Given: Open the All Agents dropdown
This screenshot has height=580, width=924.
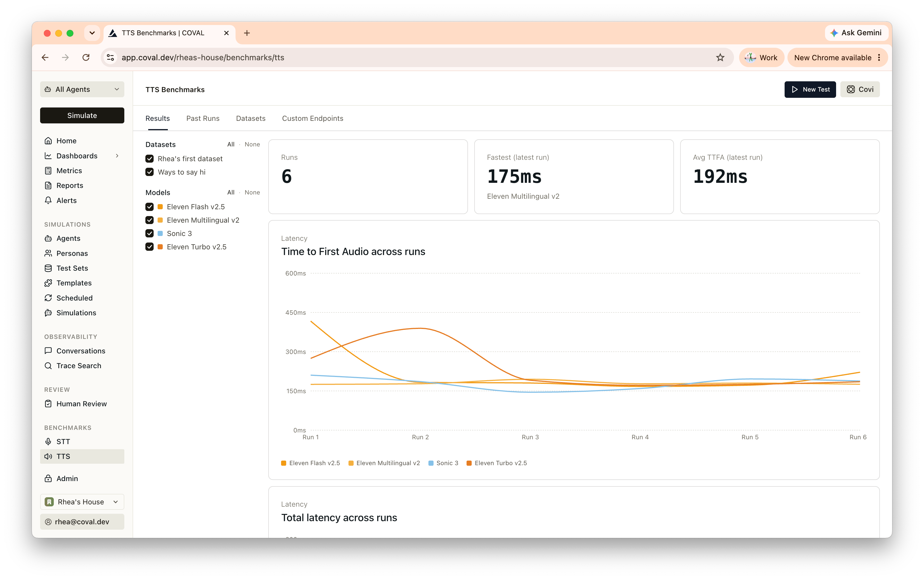Looking at the screenshot, I should pyautogui.click(x=82, y=89).
